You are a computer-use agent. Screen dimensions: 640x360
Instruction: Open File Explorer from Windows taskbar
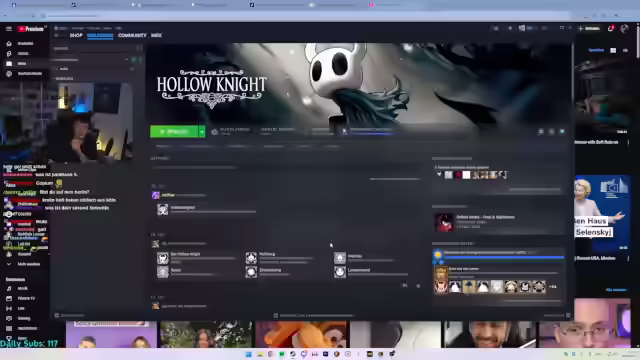click(260, 354)
